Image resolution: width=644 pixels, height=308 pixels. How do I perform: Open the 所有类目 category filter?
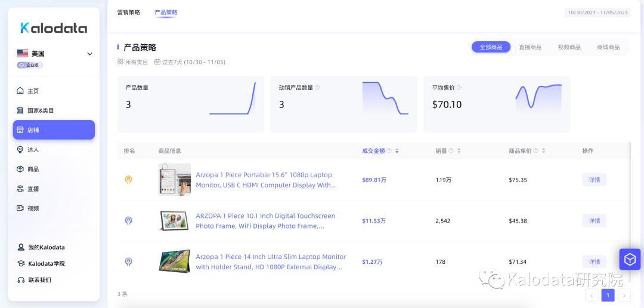pos(132,62)
